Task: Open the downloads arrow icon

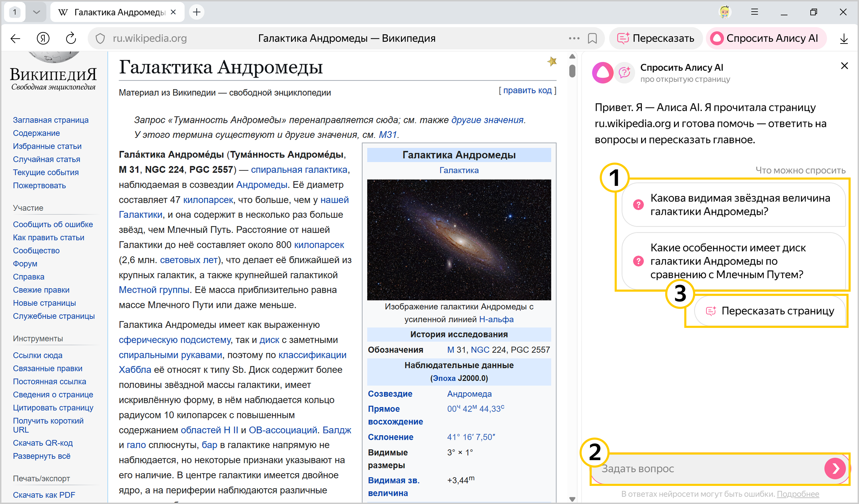Action: point(844,39)
